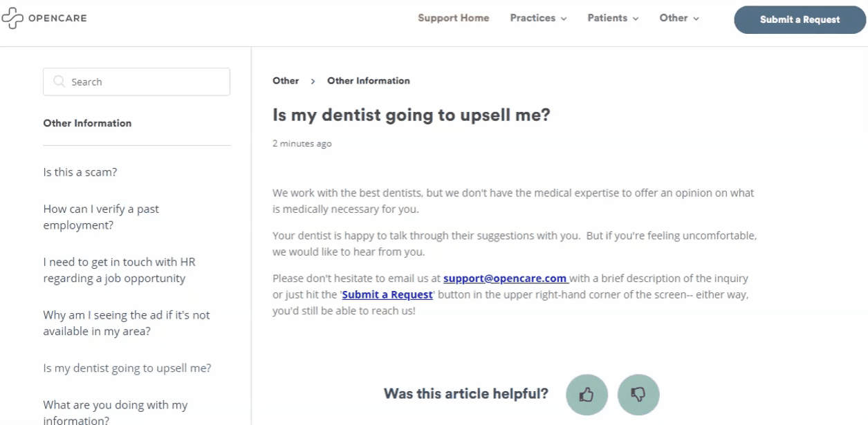868x425 pixels.
Task: Follow the inline 'Submit a Request' link
Action: pyautogui.click(x=387, y=294)
